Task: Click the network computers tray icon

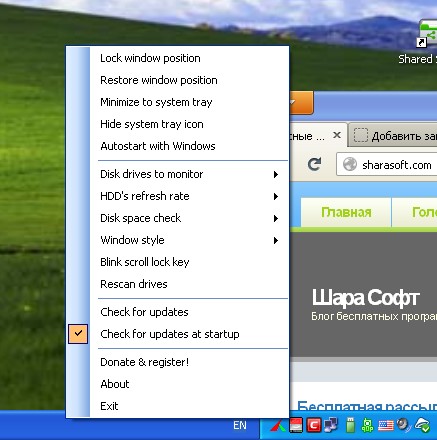Action: coord(331,425)
